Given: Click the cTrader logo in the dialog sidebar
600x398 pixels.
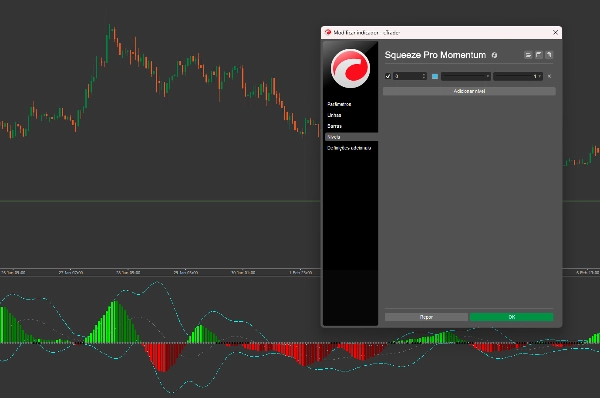Looking at the screenshot, I should pos(350,69).
